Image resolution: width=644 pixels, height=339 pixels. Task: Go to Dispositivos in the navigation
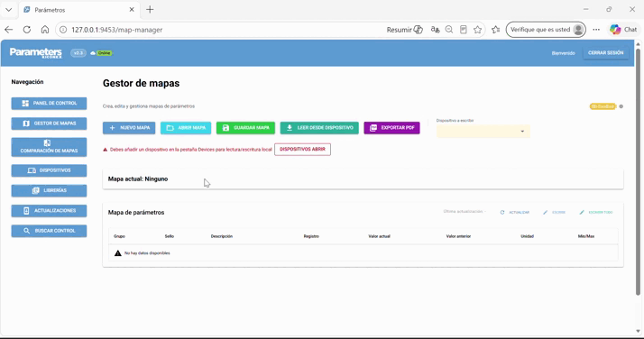(49, 170)
